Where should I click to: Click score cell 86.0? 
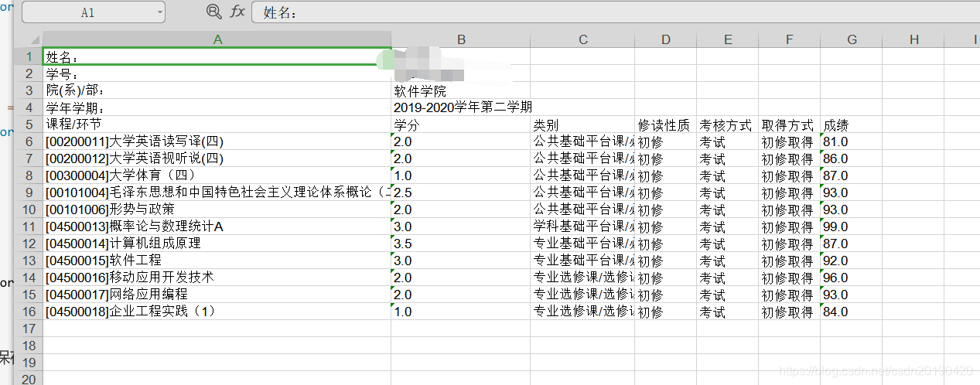852,158
